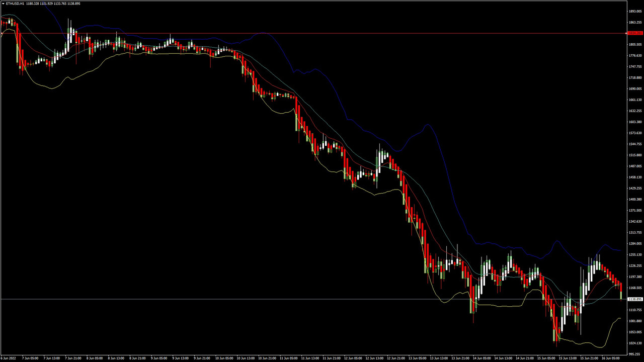Click the 9 Jun 13:00 time axis label
644x362 pixels.
coord(181,358)
